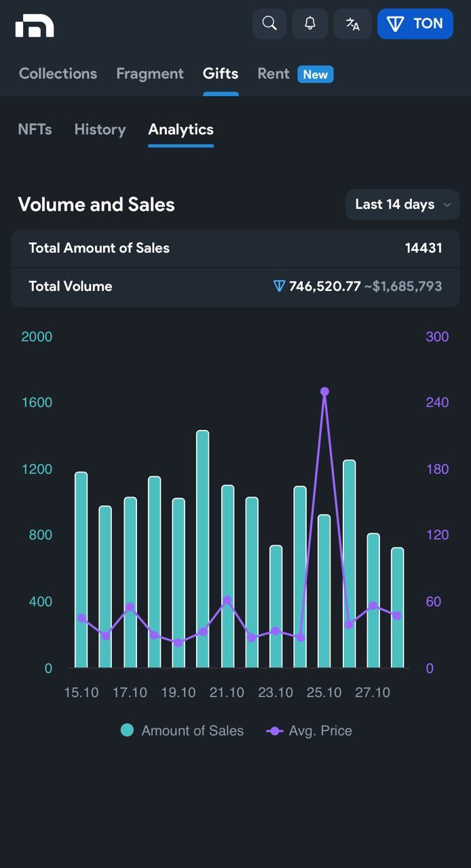The height and width of the screenshot is (868, 471).
Task: Expand the Last 14 days dropdown
Action: coord(395,205)
